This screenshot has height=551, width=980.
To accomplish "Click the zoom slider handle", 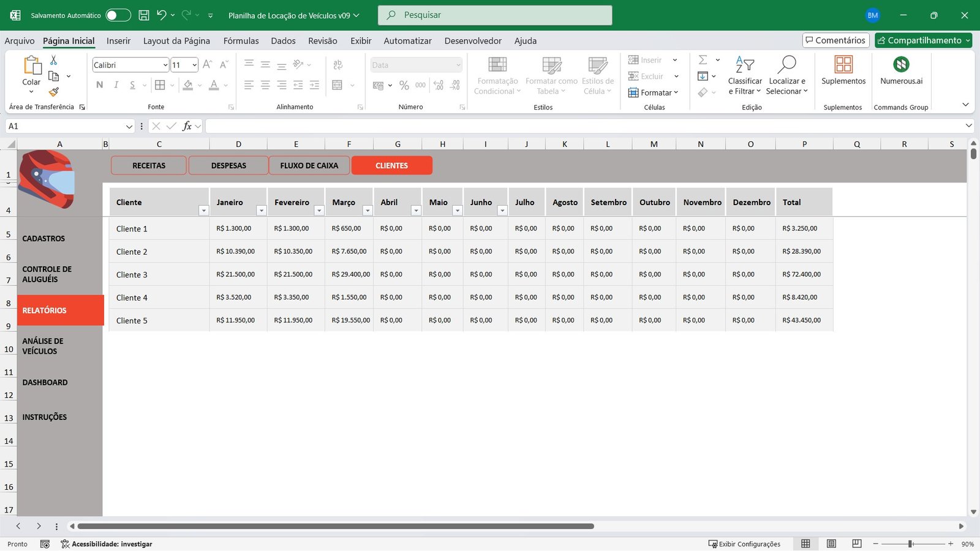I will click(x=911, y=544).
